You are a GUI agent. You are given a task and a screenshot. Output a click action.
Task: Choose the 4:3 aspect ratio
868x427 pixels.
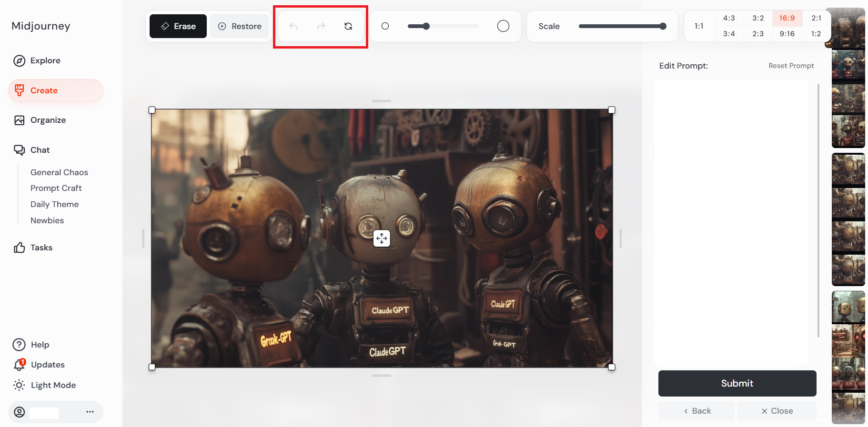(729, 18)
